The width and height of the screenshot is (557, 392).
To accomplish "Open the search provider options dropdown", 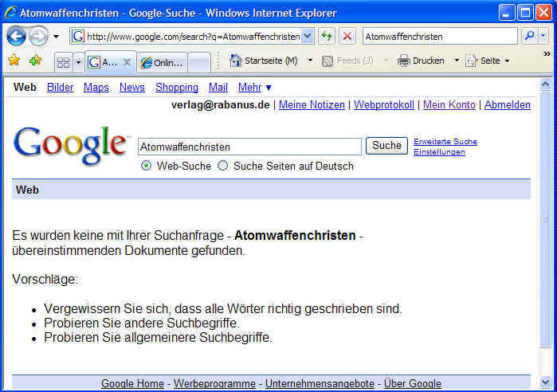I will (x=543, y=36).
